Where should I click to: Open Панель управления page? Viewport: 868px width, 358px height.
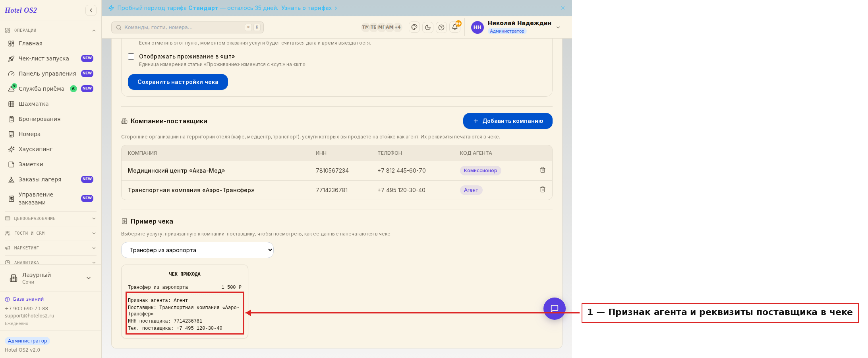coord(50,74)
